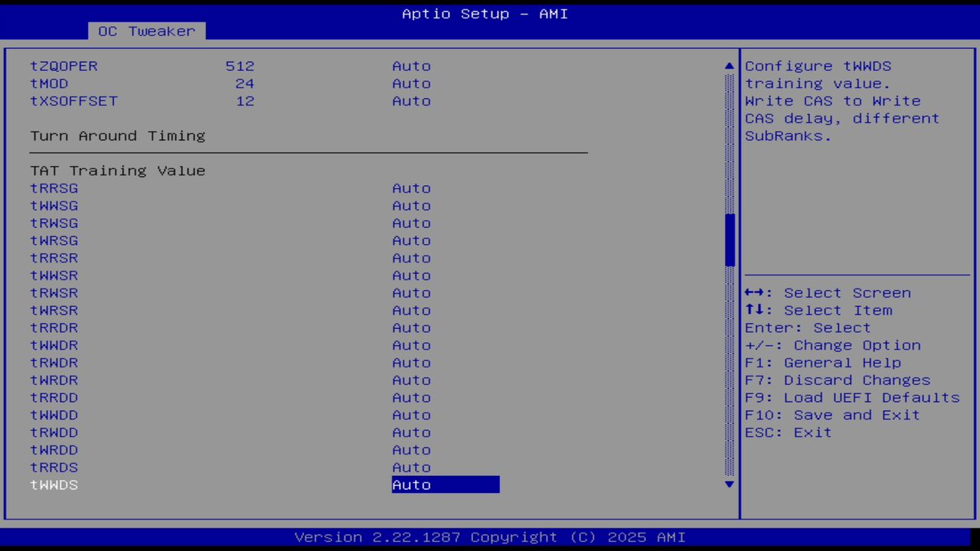Open the tWRSG Auto setting

click(411, 241)
